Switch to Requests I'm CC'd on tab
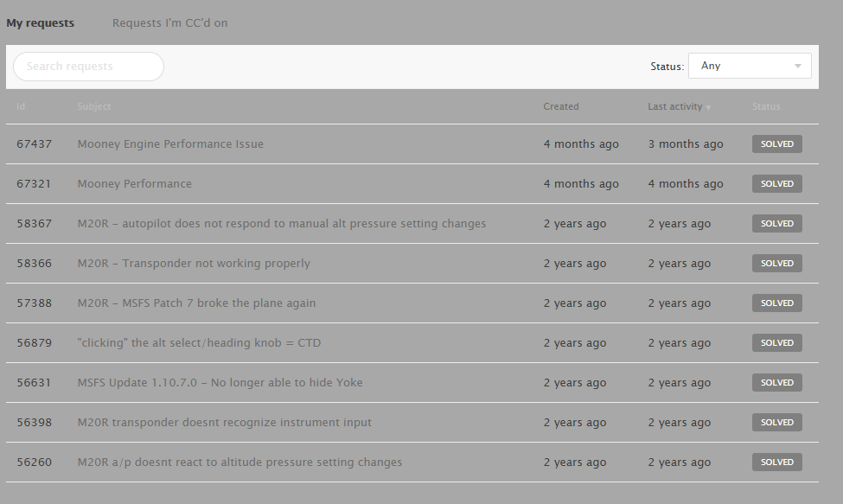 pos(169,23)
